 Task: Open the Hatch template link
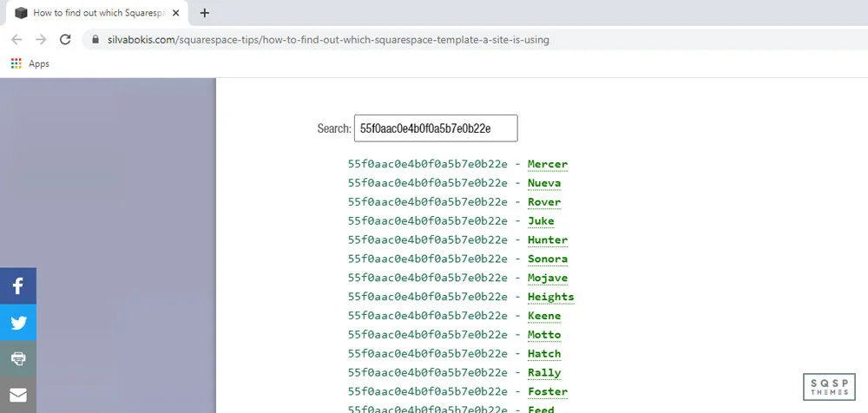point(544,354)
